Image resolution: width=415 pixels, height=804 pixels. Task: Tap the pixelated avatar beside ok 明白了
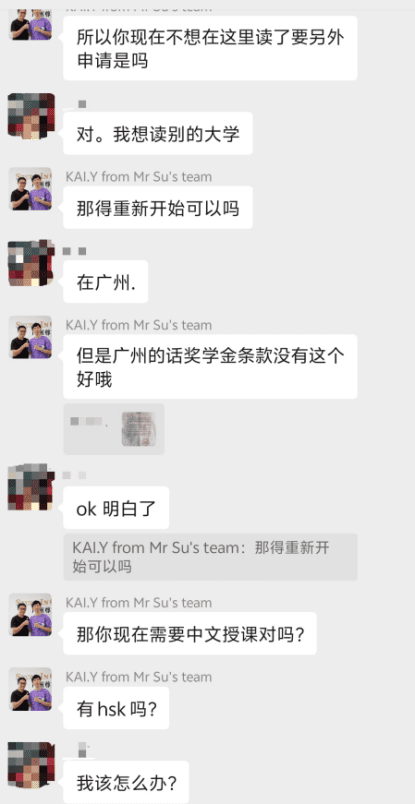coord(31,487)
